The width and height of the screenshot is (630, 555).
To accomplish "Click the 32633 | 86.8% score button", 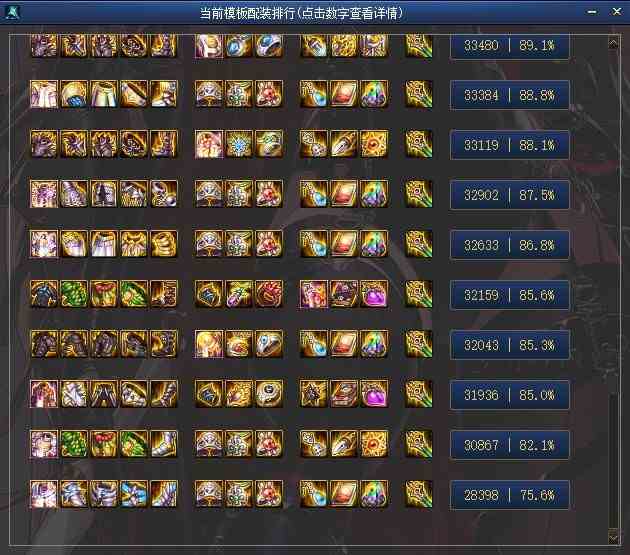I will [509, 245].
